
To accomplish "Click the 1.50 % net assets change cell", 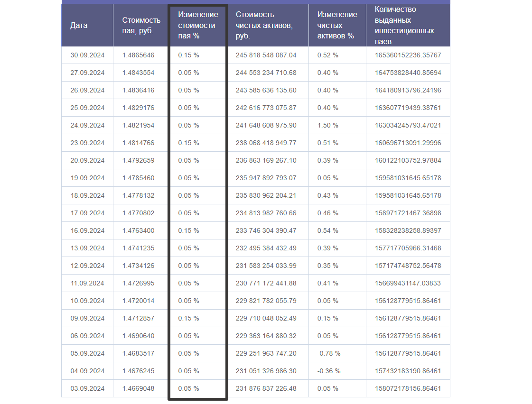I will (327, 125).
